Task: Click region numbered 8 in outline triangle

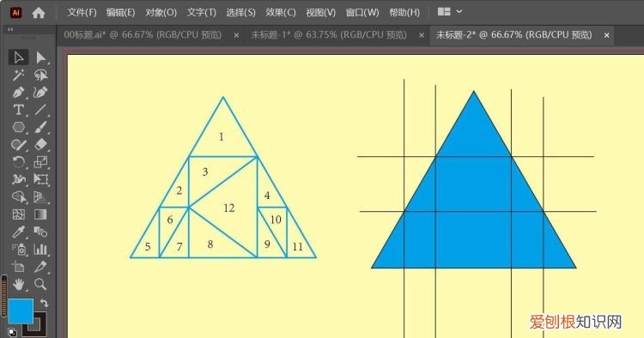Action: (210, 244)
